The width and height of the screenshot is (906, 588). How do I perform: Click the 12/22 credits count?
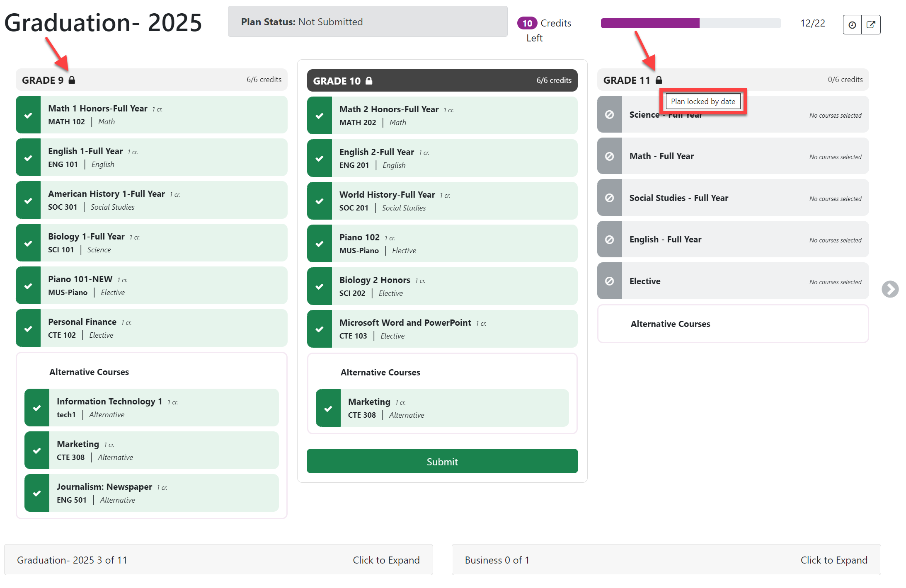(x=812, y=23)
